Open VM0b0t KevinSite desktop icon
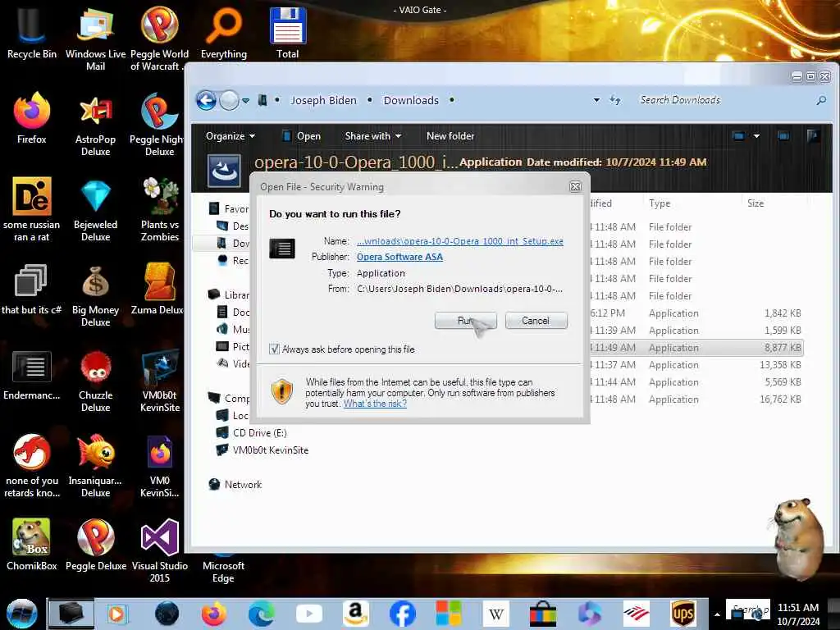This screenshot has width=840, height=630. pos(160,381)
